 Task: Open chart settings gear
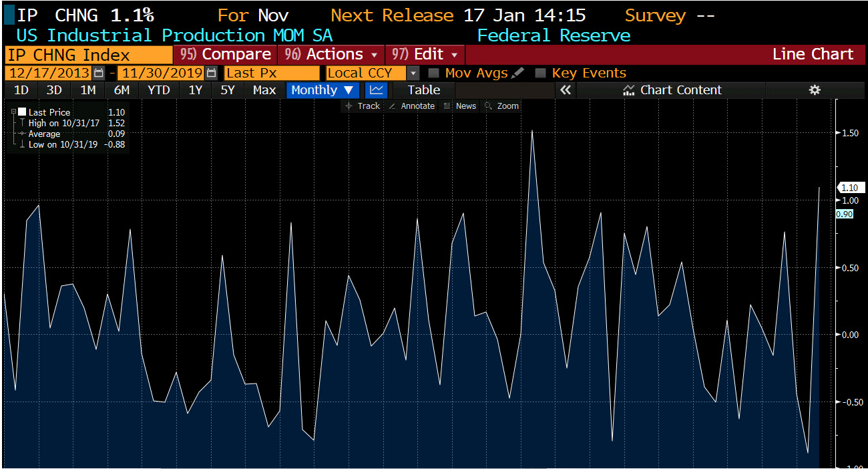click(x=814, y=90)
